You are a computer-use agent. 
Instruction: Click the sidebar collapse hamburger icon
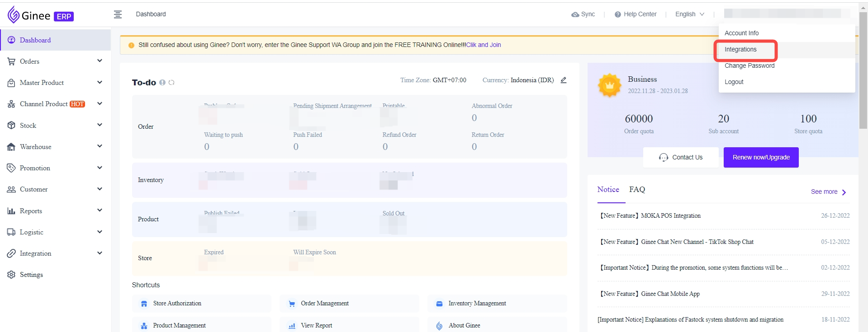118,14
